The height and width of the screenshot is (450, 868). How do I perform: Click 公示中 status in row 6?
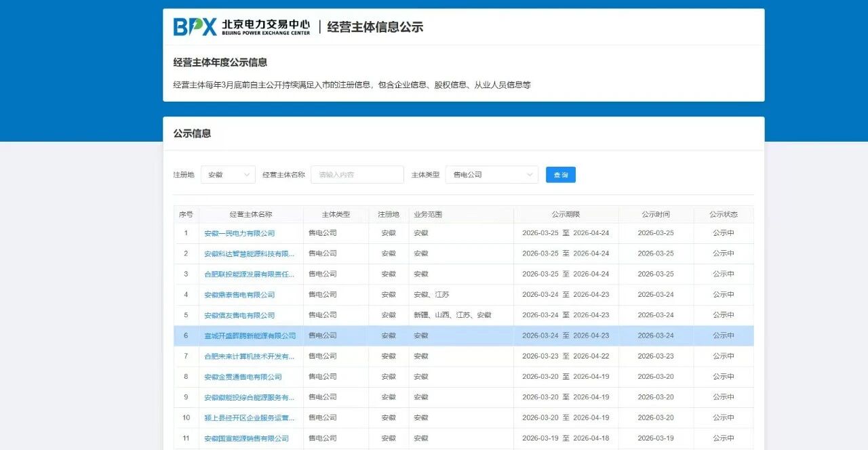click(x=724, y=335)
